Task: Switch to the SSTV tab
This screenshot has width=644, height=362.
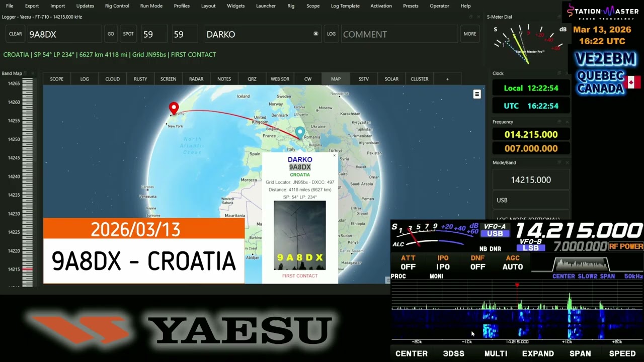Action: [x=364, y=79]
